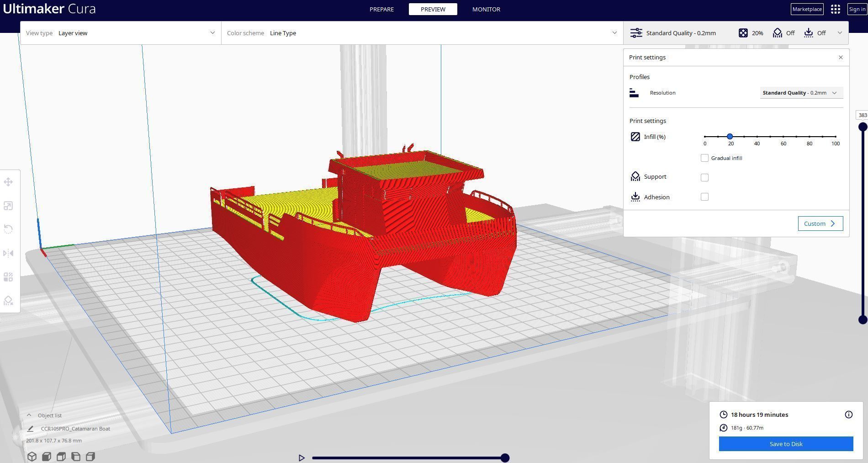868x463 pixels.
Task: Click the Infill percentage slider handle
Action: 730,137
